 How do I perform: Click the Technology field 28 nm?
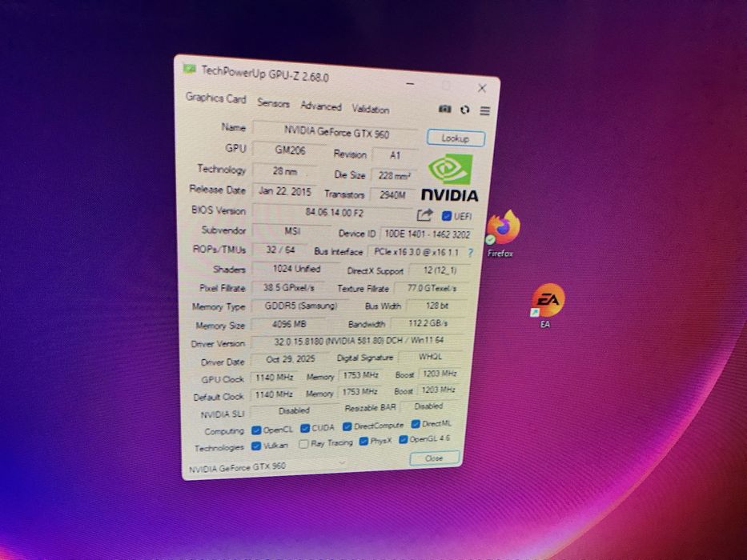285,170
